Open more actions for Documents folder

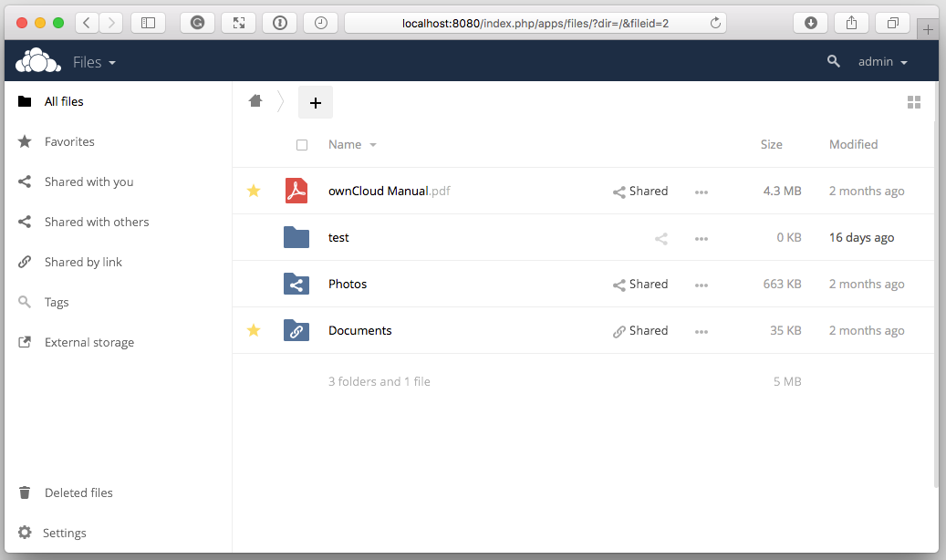pos(701,332)
